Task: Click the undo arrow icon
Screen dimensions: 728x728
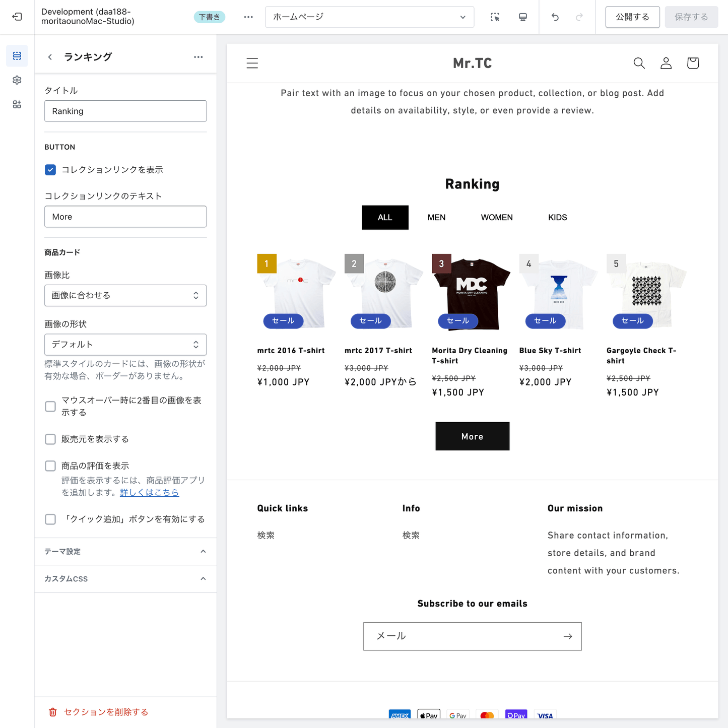Action: 555,17
